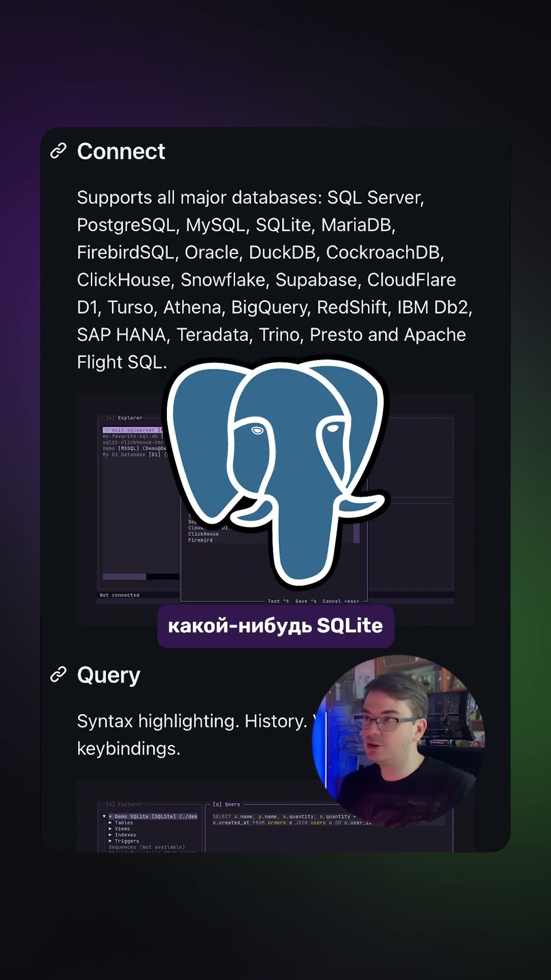Image resolution: width=551 pixels, height=980 pixels.
Task: Choose Firebird in the database type list
Action: pos(201,541)
